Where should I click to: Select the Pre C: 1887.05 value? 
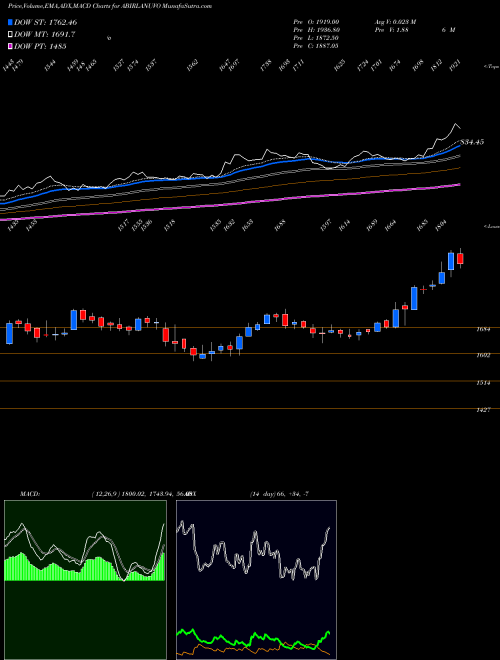pos(316,46)
